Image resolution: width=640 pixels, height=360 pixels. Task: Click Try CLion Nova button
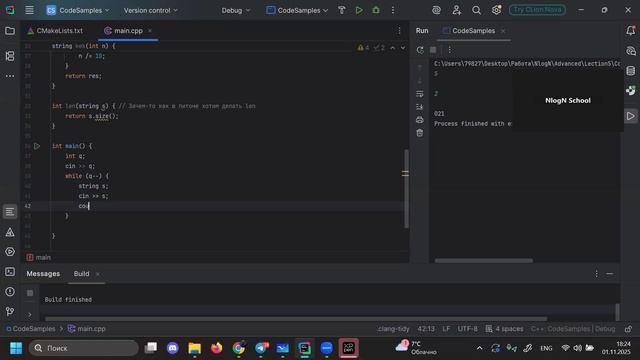point(537,10)
